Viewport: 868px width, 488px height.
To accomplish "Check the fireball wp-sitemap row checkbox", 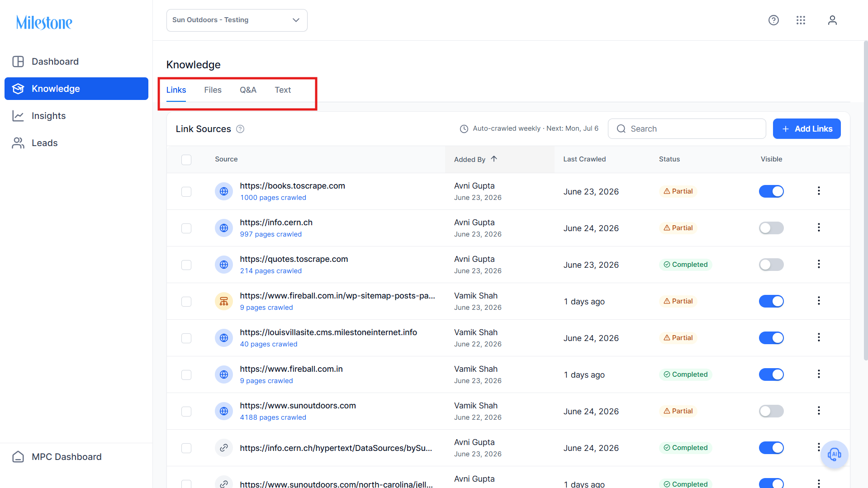I will [186, 302].
